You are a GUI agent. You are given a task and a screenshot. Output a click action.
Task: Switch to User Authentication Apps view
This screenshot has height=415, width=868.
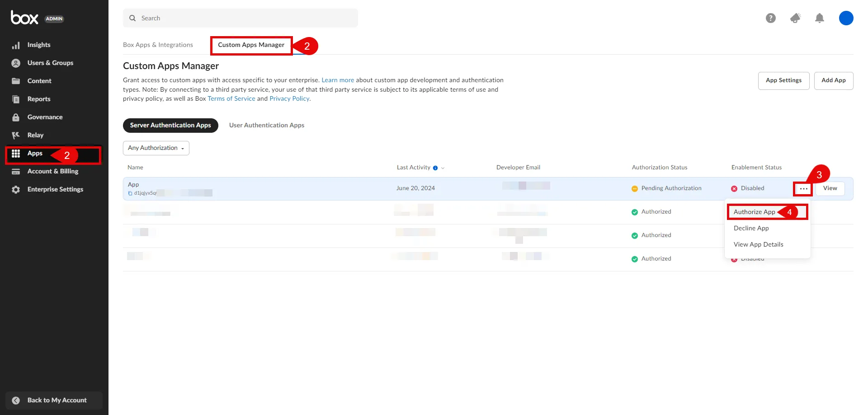click(x=266, y=125)
